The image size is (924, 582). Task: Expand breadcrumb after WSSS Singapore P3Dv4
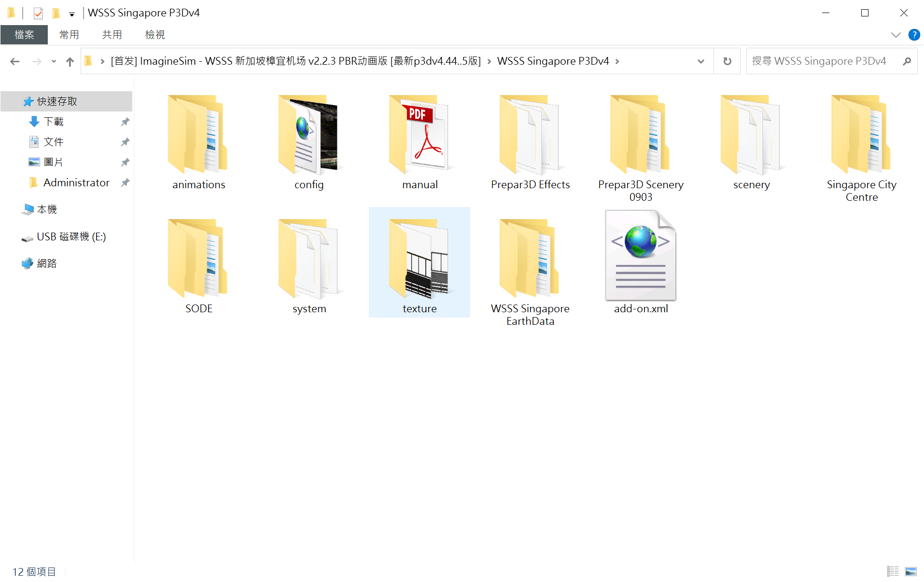[x=617, y=61]
